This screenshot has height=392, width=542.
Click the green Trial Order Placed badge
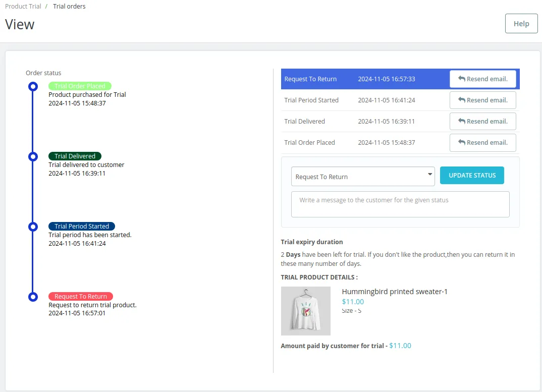[80, 86]
